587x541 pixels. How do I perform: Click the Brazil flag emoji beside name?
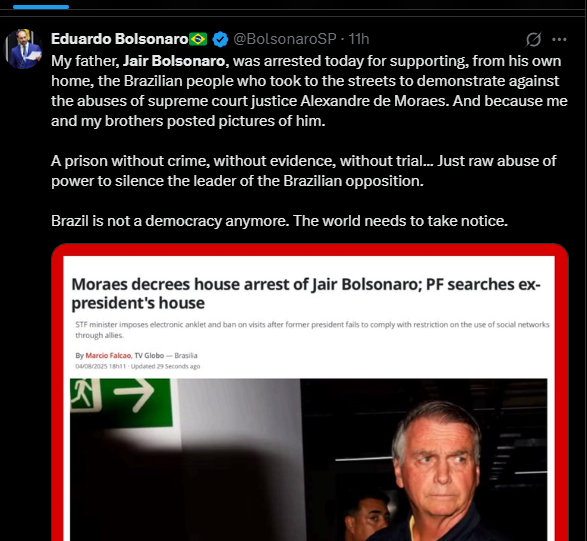pos(198,39)
